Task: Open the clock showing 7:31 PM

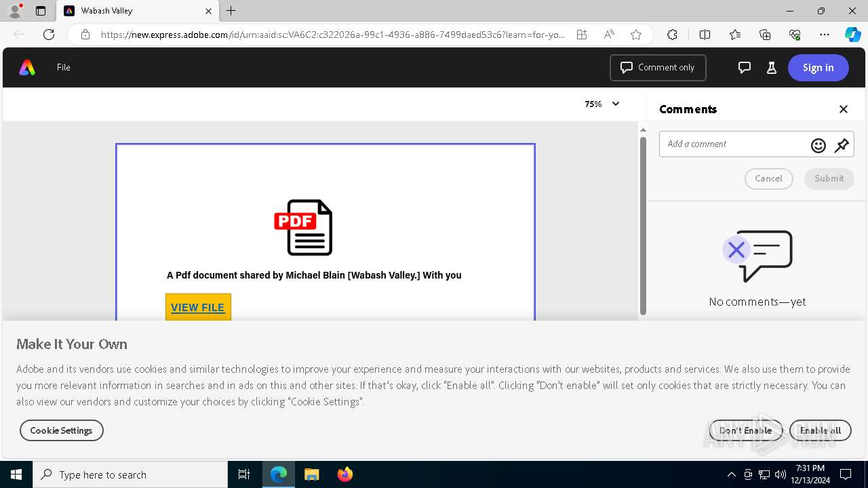Action: tap(810, 474)
